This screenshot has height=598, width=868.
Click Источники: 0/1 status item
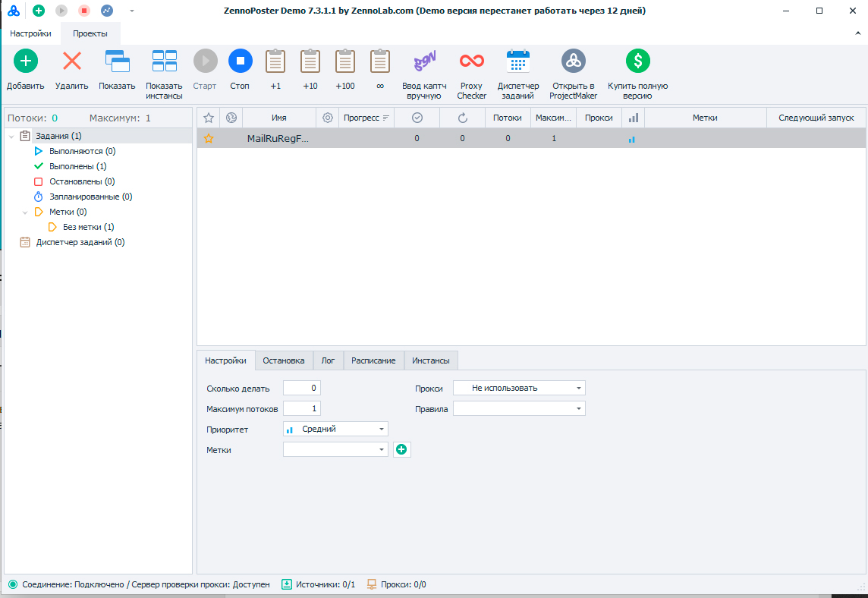[x=319, y=584]
